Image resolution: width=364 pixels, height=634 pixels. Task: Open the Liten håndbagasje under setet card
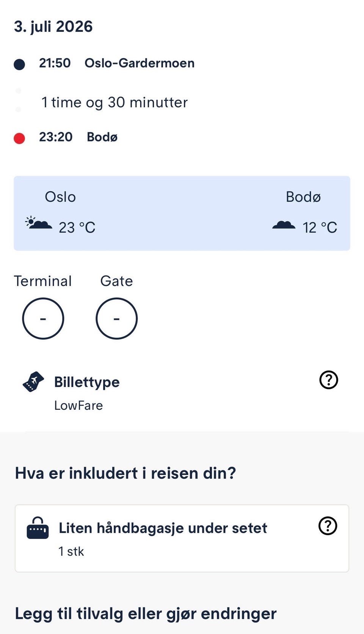click(x=182, y=538)
